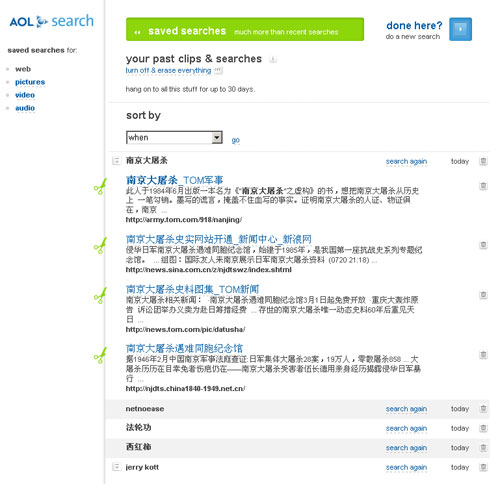Click URL http://news.tom.com/pic/datusha/

(185, 329)
